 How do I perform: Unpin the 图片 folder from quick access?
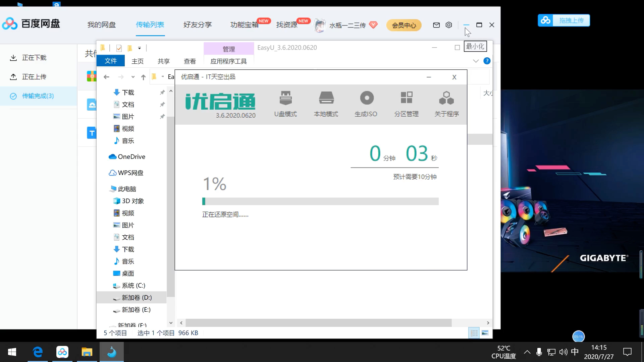click(162, 116)
